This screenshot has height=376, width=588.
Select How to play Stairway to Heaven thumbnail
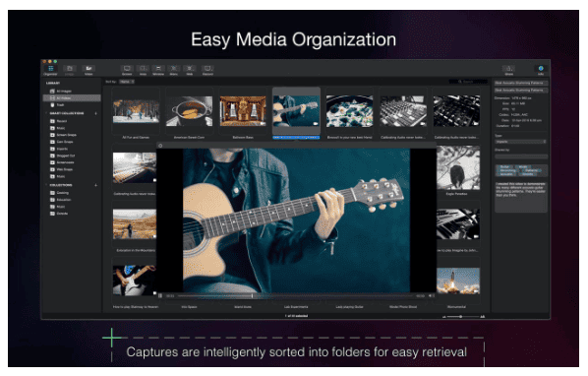click(135, 282)
